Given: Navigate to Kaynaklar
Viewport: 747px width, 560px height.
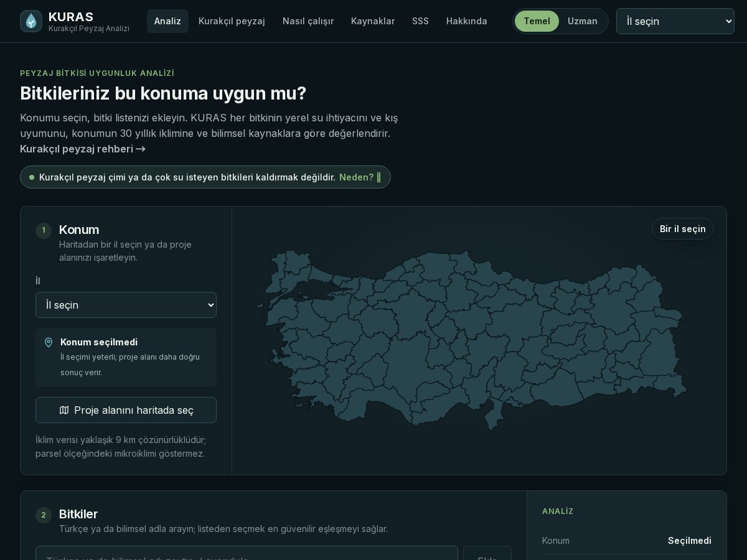Looking at the screenshot, I should (373, 21).
